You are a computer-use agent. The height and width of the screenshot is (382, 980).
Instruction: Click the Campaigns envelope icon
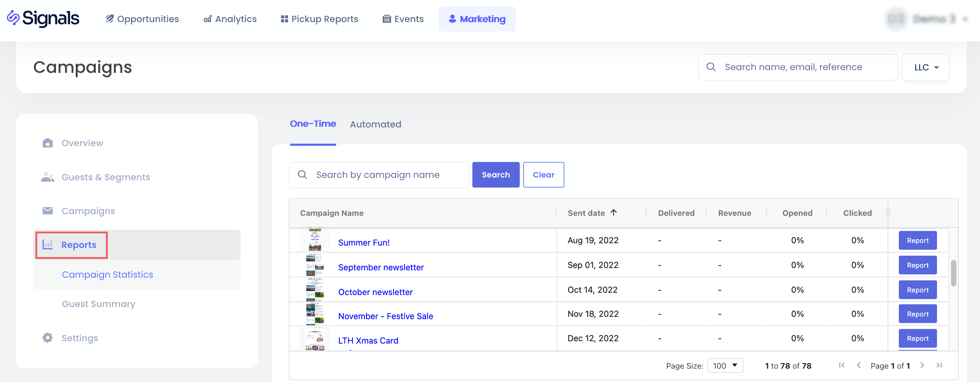tap(48, 211)
